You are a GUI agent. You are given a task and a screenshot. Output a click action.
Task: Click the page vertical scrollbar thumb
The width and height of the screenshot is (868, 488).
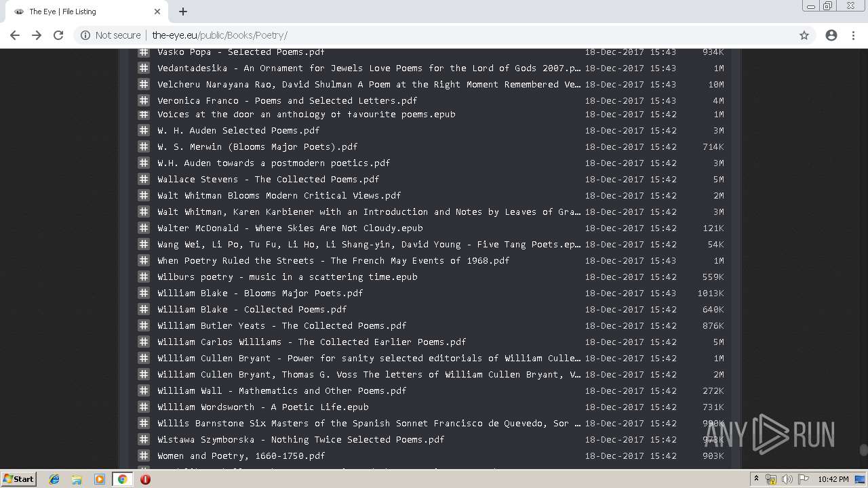coord(863,450)
